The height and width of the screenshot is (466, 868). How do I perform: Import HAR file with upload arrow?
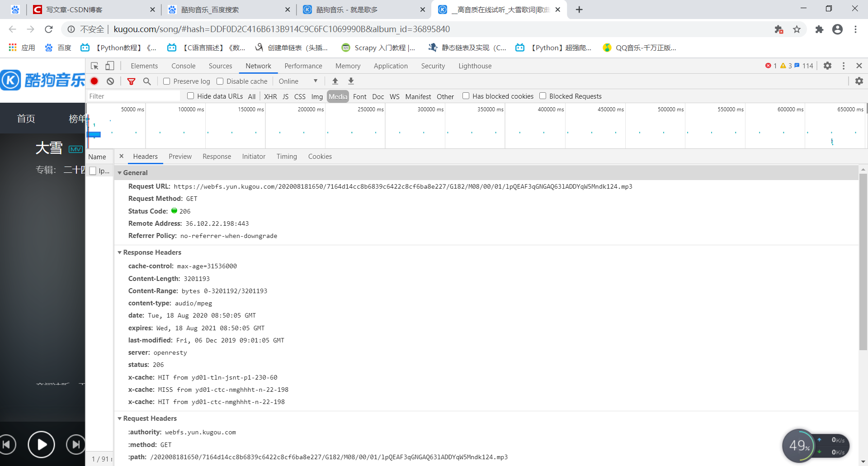tap(335, 81)
